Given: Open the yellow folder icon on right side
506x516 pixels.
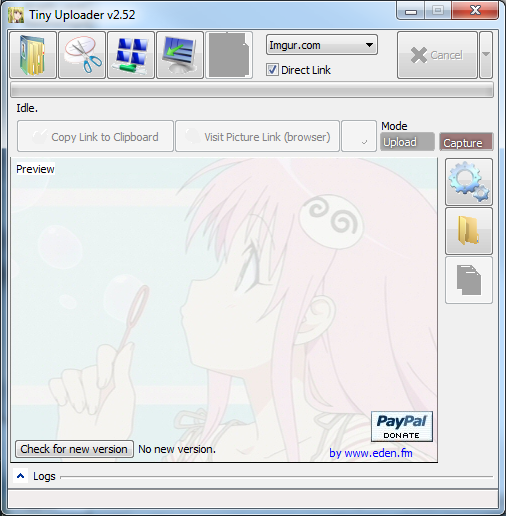Looking at the screenshot, I should coord(469,231).
